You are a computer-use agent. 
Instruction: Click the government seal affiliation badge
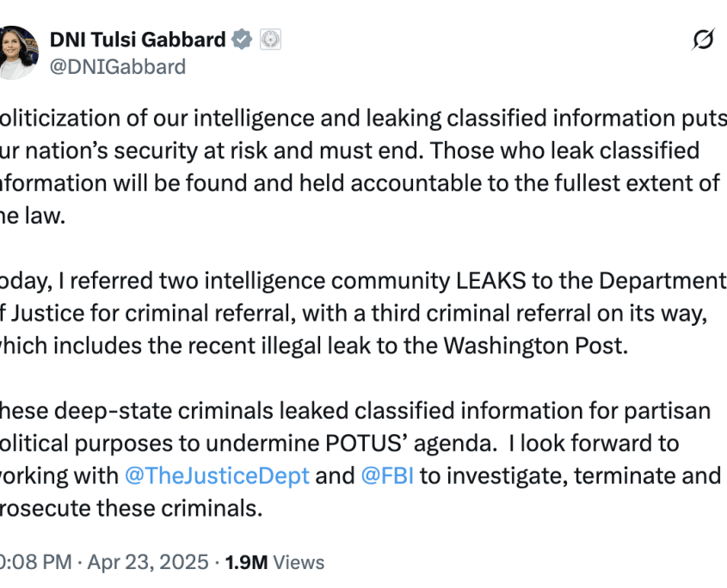coord(270,40)
